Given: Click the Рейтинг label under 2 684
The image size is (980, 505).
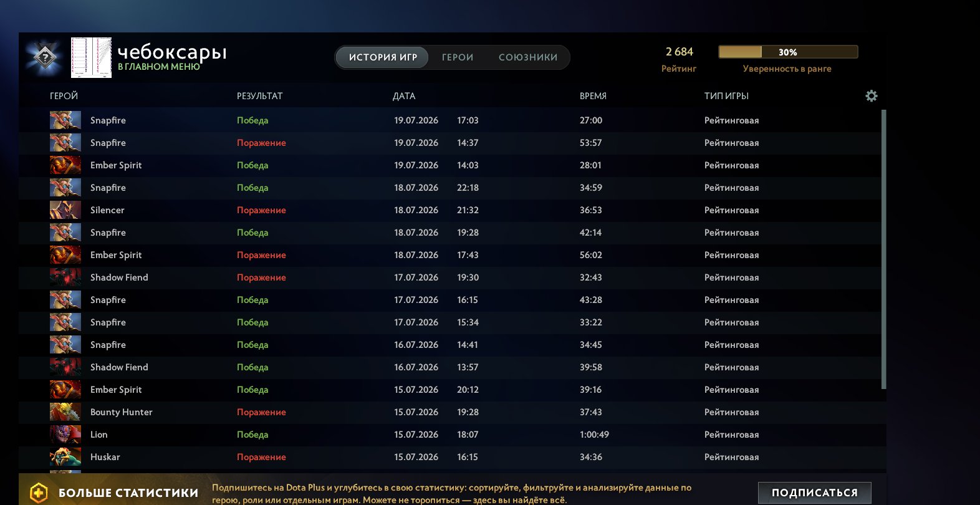Looking at the screenshot, I should (x=679, y=69).
